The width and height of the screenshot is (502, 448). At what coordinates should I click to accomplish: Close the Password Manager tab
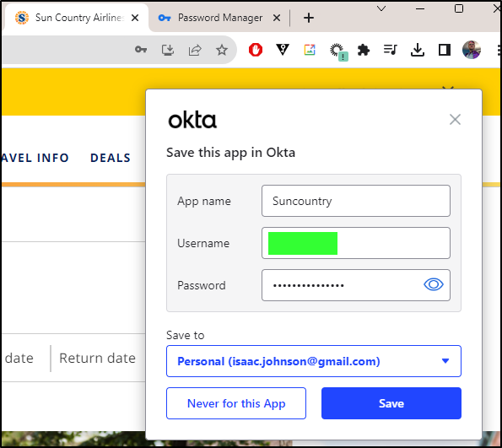point(277,18)
